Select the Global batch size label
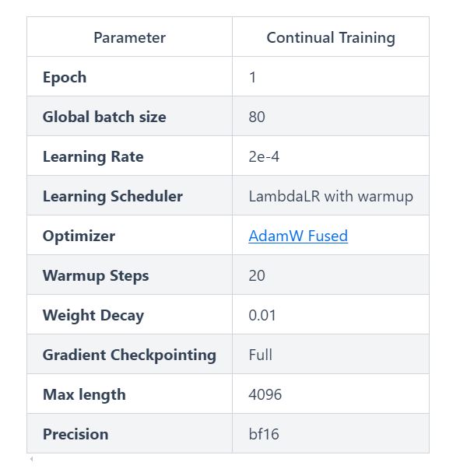The width and height of the screenshot is (467, 476). [x=104, y=117]
